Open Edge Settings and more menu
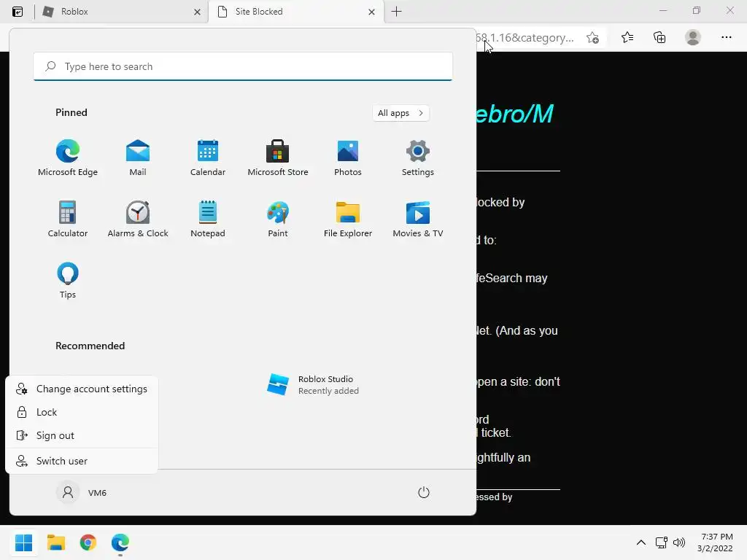 coord(726,38)
